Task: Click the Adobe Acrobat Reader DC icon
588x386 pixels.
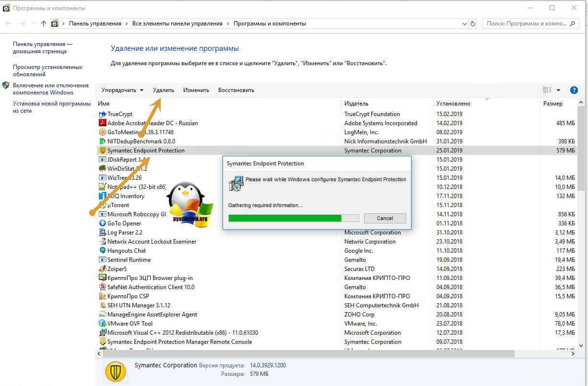Action: coord(102,123)
